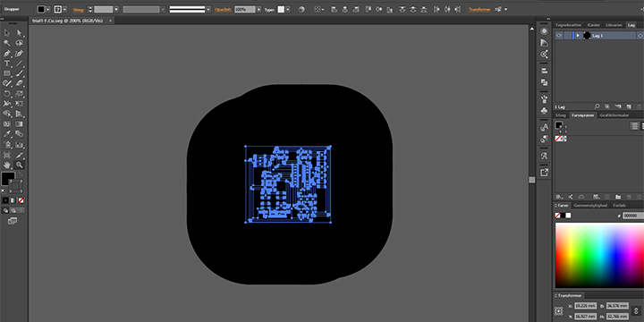Click the Change Screen Mode icon
This screenshot has width=644, height=322.
13,222
